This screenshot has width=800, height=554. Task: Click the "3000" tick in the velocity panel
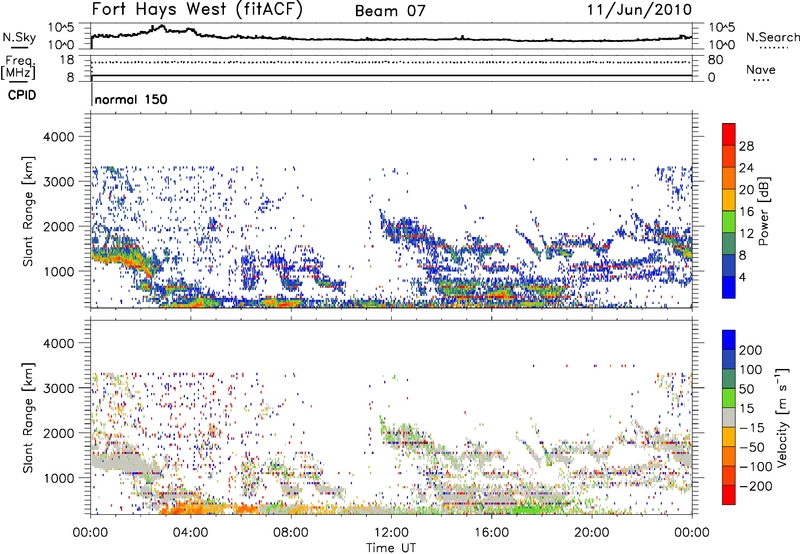58,388
